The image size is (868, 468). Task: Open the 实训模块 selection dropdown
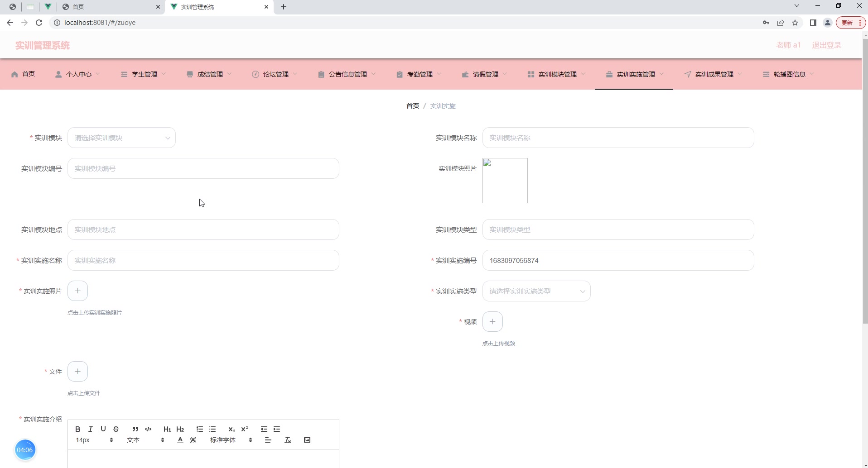(121, 138)
